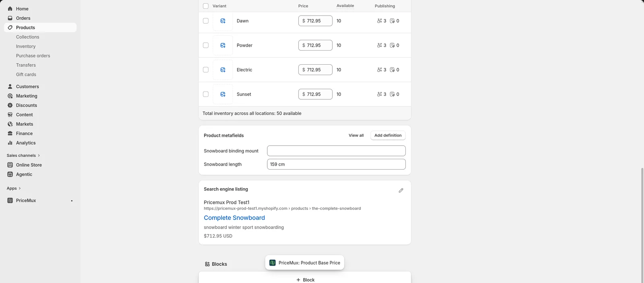The width and height of the screenshot is (644, 283).
Task: Click the Blocks grid icon
Action: 207,264
